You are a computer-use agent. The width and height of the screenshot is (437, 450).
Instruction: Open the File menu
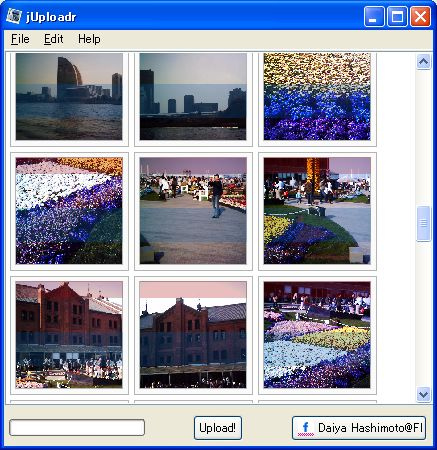20,39
